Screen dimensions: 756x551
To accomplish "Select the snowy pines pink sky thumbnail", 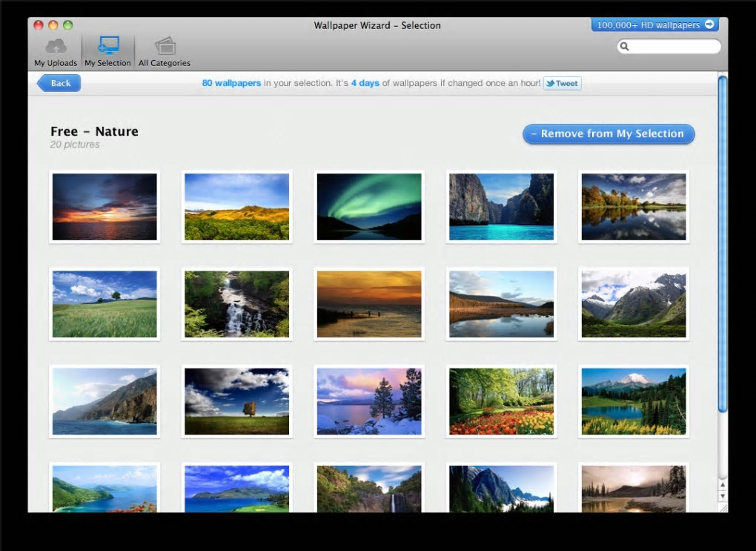I will coord(369,401).
